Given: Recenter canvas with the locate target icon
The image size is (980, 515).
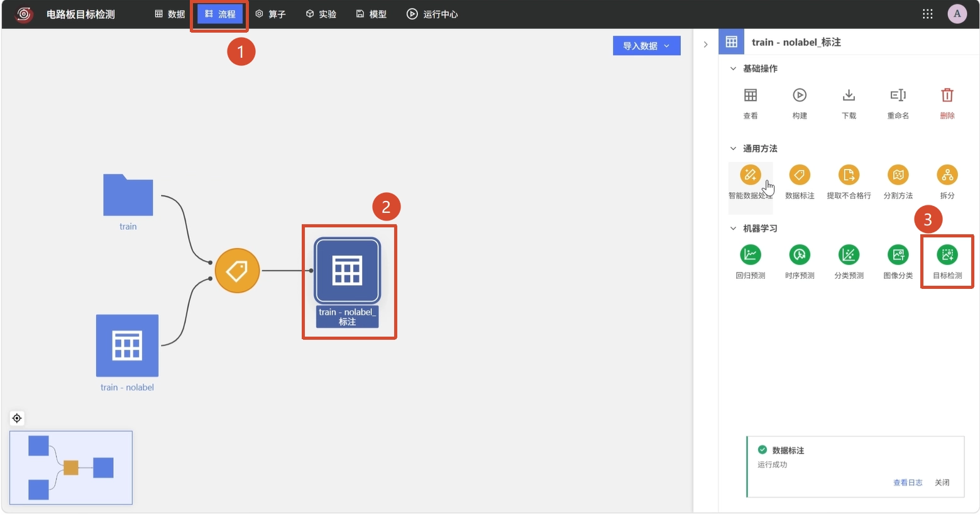Looking at the screenshot, I should pos(17,418).
